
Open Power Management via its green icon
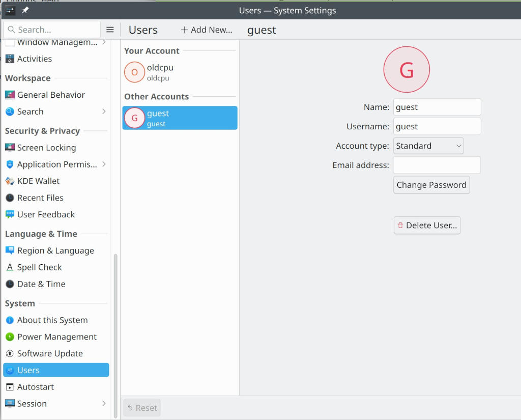[x=10, y=337]
